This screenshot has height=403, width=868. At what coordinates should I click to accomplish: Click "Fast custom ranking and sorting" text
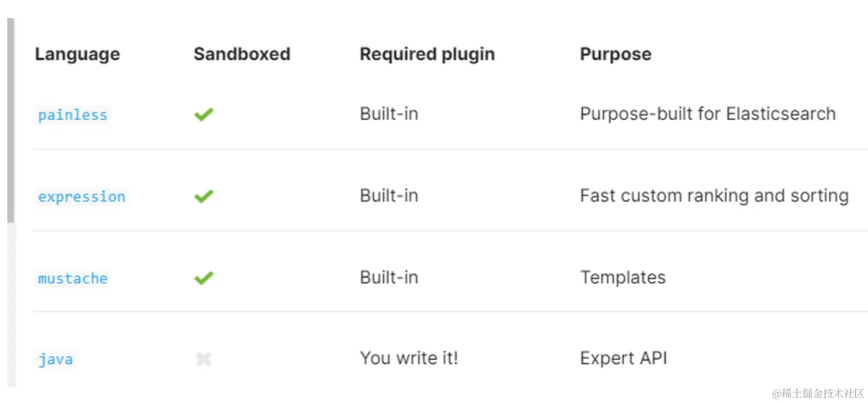pos(714,196)
